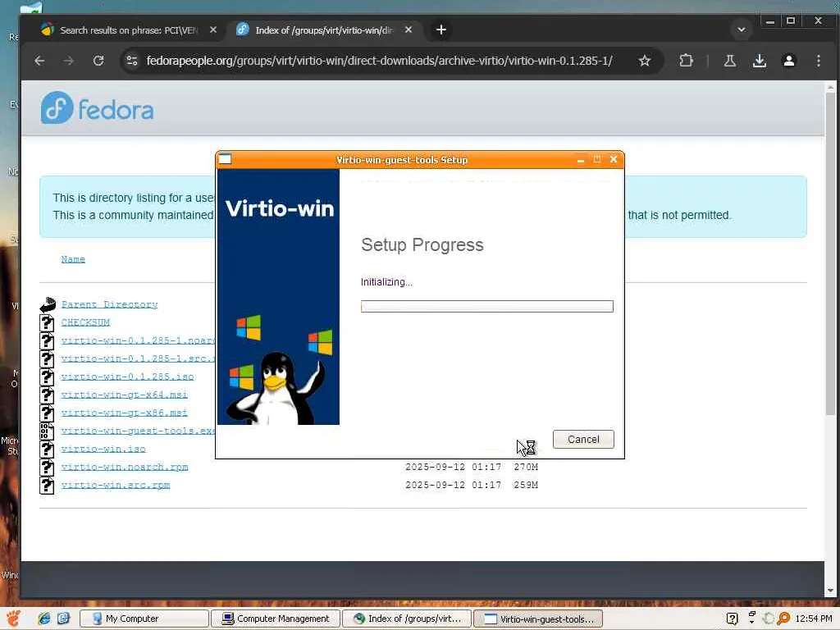Viewport: 840px width, 630px height.
Task: Click the 270M size of virtio-win.noarch.rpm
Action: [526, 467]
